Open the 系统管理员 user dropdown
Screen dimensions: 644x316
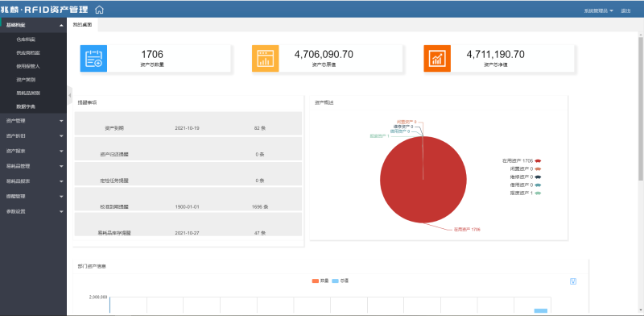[x=598, y=10]
